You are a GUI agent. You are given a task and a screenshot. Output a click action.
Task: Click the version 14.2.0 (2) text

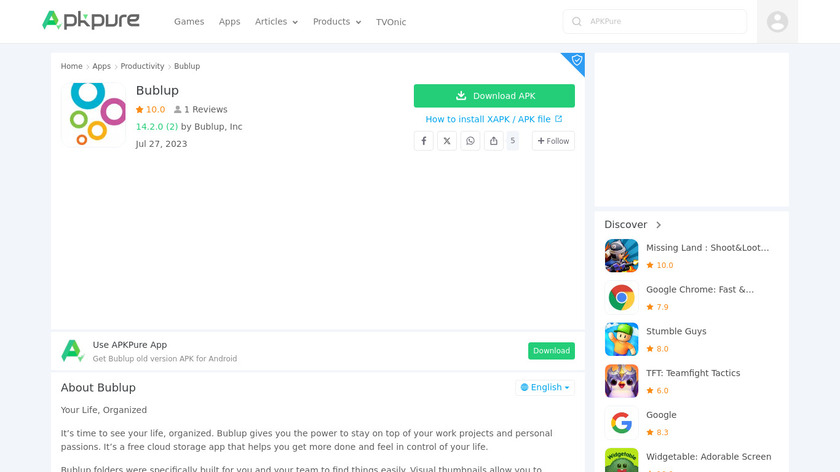156,126
